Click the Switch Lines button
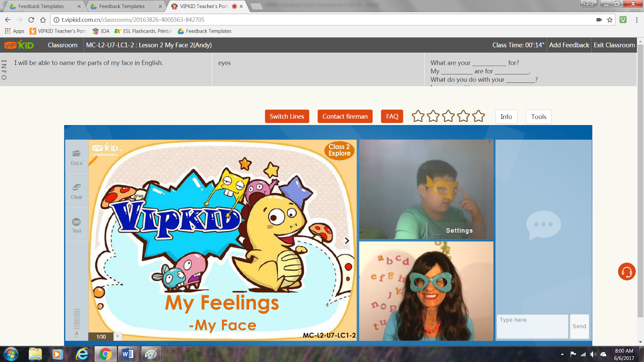 pos(287,116)
